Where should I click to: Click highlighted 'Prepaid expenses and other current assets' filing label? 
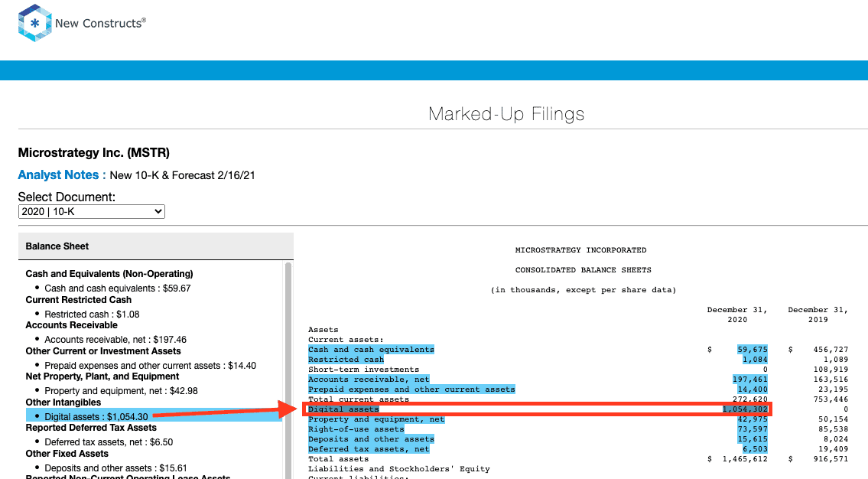pyautogui.click(x=411, y=389)
